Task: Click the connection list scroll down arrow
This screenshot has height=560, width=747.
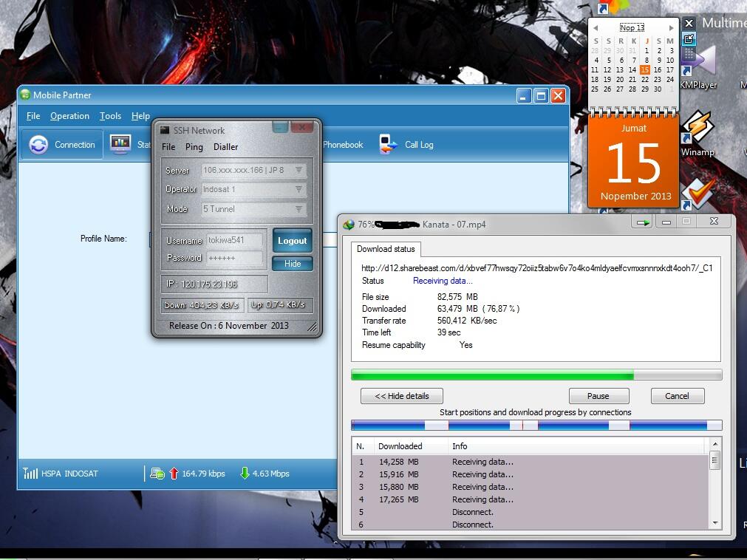Action: point(714,523)
